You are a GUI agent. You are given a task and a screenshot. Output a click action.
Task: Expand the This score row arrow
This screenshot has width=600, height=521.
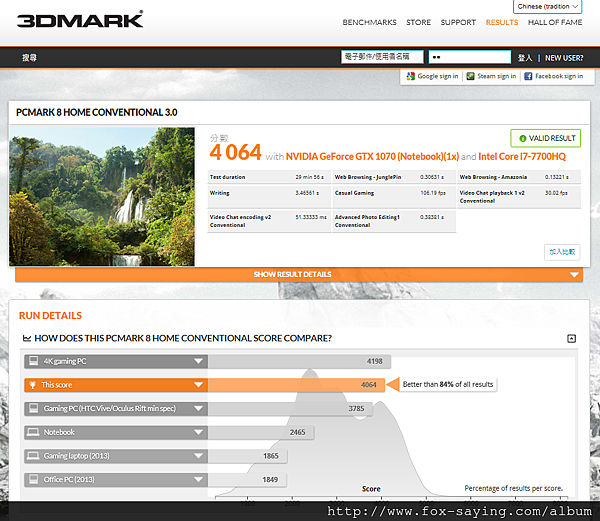pyautogui.click(x=198, y=385)
